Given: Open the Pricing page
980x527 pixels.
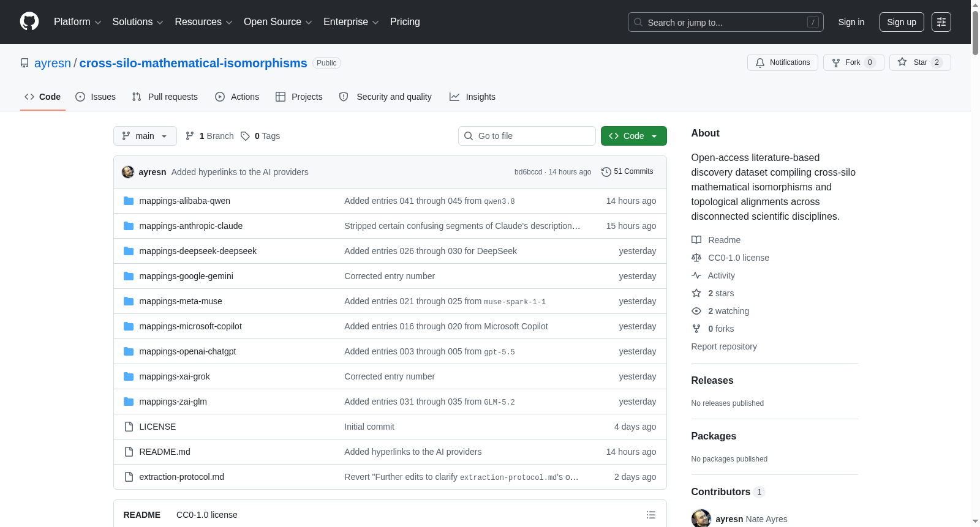Looking at the screenshot, I should coord(405,22).
